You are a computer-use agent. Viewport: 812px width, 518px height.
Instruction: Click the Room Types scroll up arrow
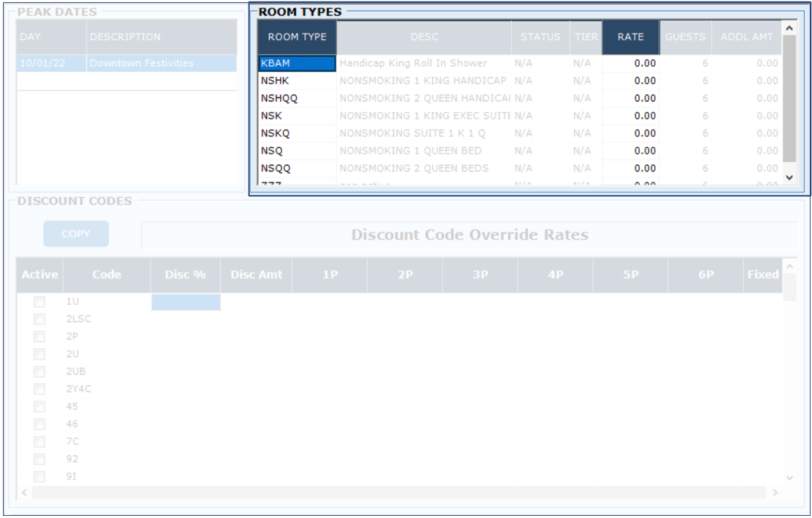[789, 29]
